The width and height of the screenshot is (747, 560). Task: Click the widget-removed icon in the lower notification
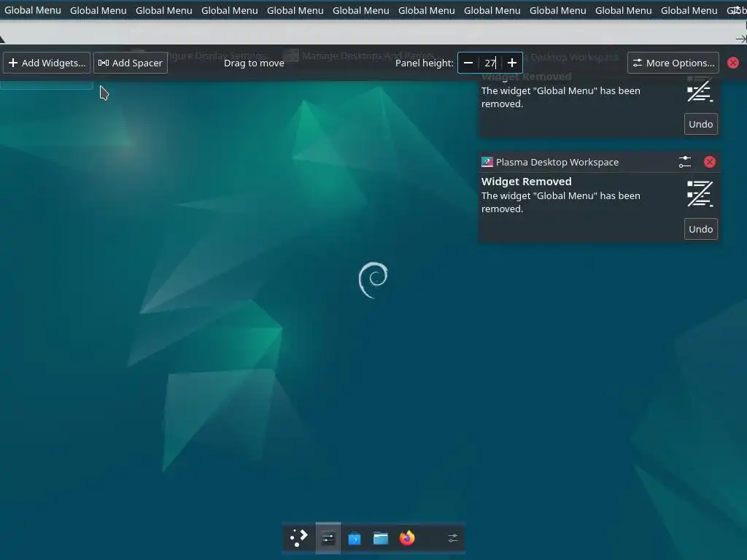[x=700, y=193]
